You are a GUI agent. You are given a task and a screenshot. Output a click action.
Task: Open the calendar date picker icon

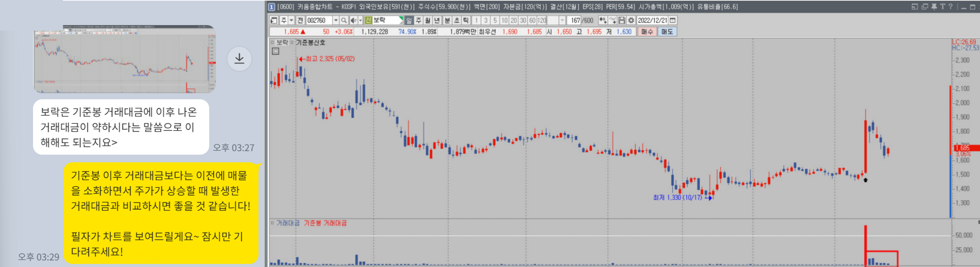[673, 20]
